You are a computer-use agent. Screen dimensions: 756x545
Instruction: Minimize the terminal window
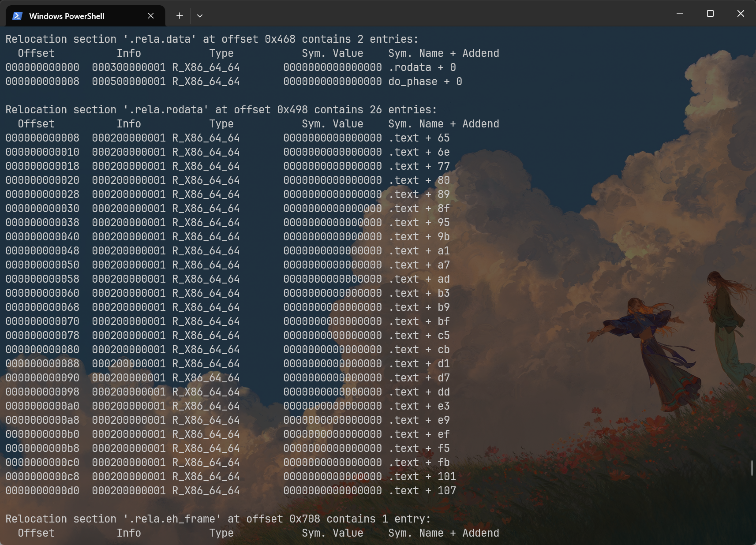point(680,14)
